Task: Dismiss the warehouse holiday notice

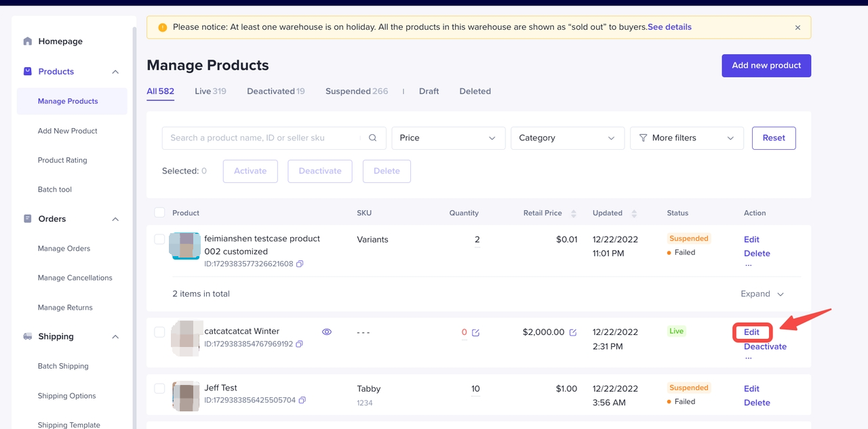Action: click(x=797, y=28)
